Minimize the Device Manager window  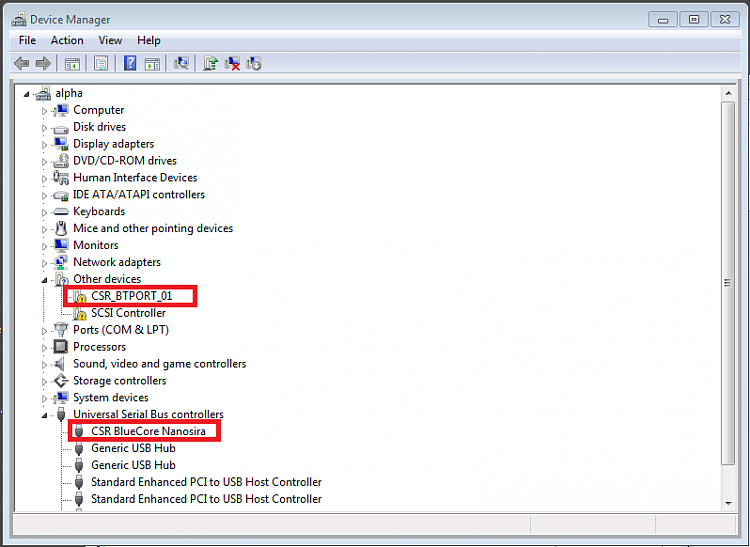tap(662, 20)
